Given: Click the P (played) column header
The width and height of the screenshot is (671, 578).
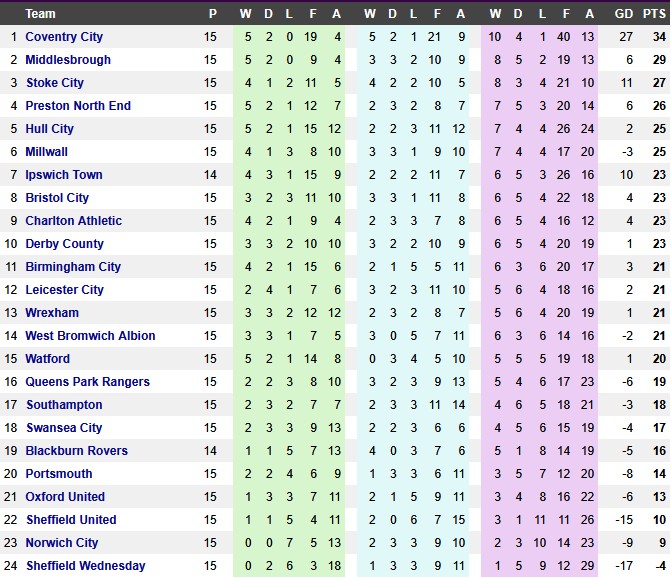Looking at the screenshot, I should pos(211,14).
